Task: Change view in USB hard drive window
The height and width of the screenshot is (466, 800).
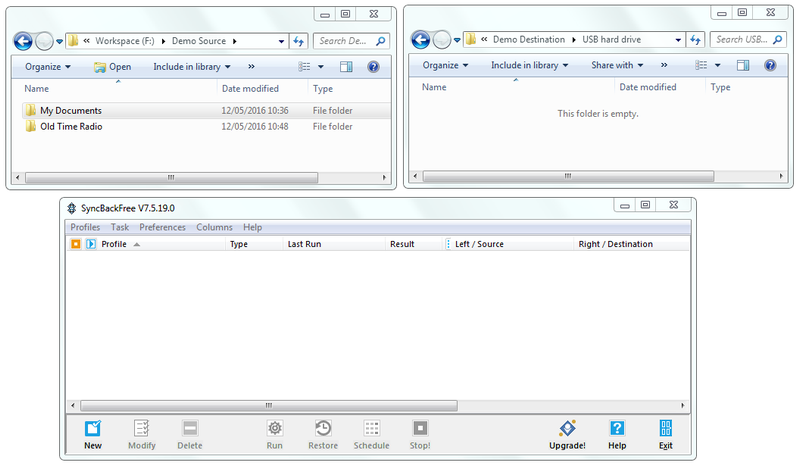Action: click(x=701, y=65)
